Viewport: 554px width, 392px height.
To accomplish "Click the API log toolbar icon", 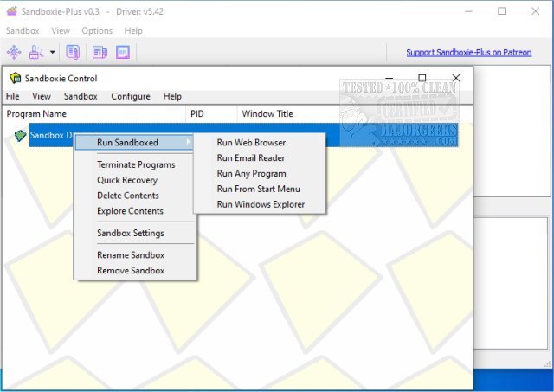I will click(x=123, y=52).
